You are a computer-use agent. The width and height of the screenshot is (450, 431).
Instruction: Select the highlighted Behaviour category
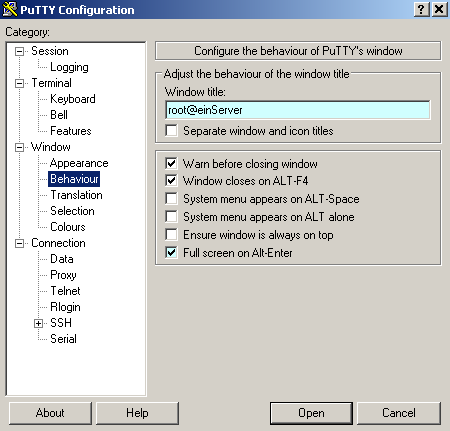click(74, 179)
